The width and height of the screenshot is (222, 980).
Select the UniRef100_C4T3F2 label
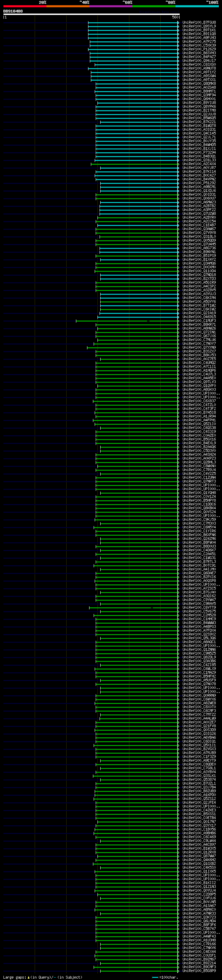point(199,409)
